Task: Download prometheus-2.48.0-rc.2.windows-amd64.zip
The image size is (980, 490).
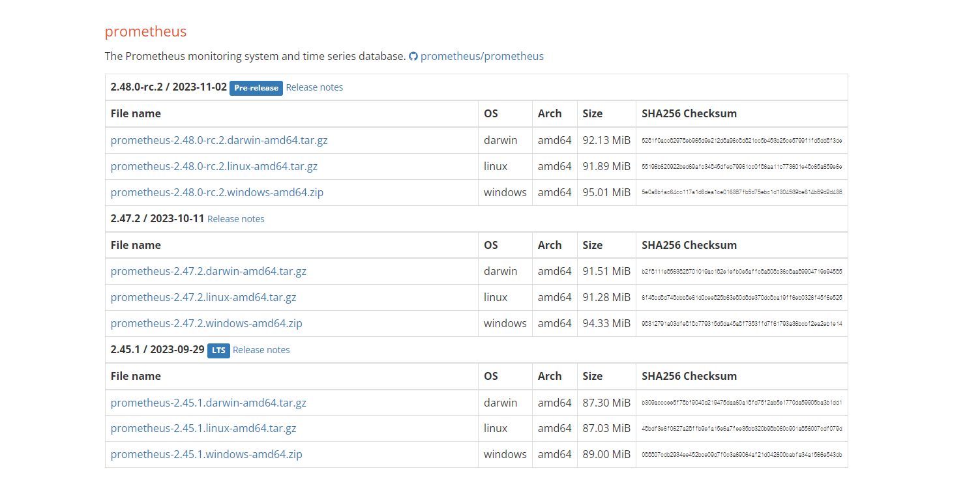Action: coord(217,192)
